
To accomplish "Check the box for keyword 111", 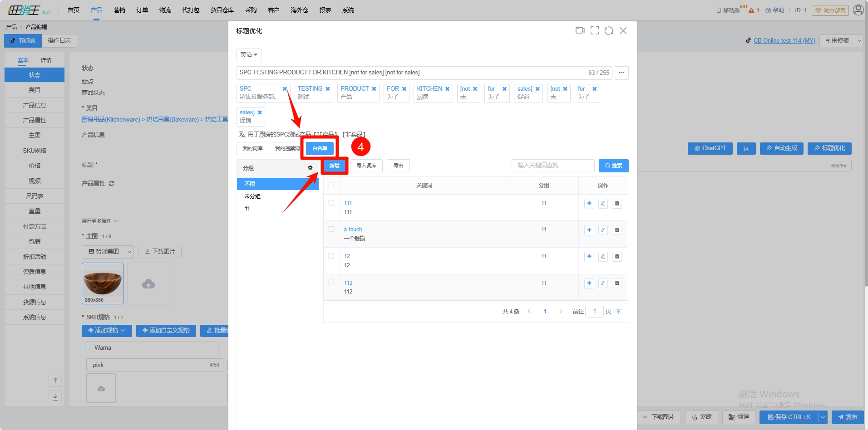I will (331, 203).
